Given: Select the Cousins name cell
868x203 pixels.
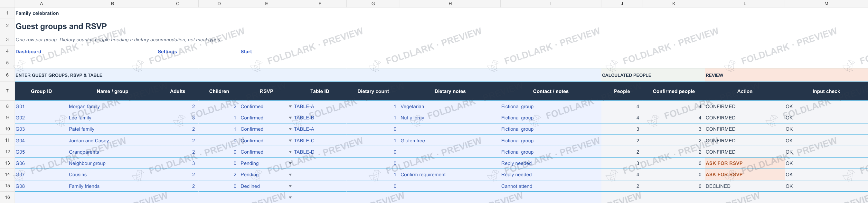Looking at the screenshot, I should [x=113, y=175].
